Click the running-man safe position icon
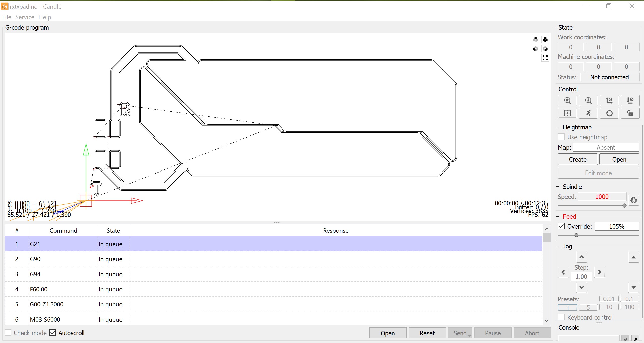Viewport: 644px width, 343px height. [x=588, y=113]
